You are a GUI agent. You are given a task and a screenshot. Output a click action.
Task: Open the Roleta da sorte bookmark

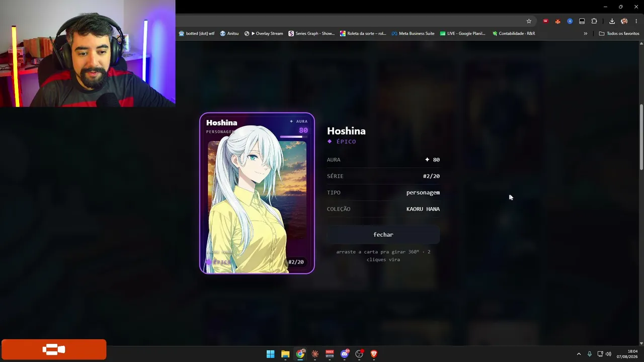coord(363,34)
